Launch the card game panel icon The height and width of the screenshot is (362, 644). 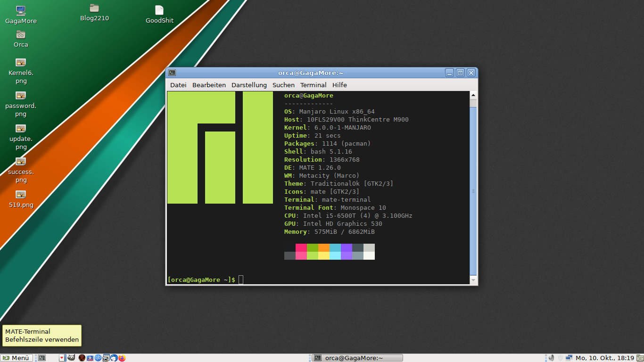click(x=62, y=358)
